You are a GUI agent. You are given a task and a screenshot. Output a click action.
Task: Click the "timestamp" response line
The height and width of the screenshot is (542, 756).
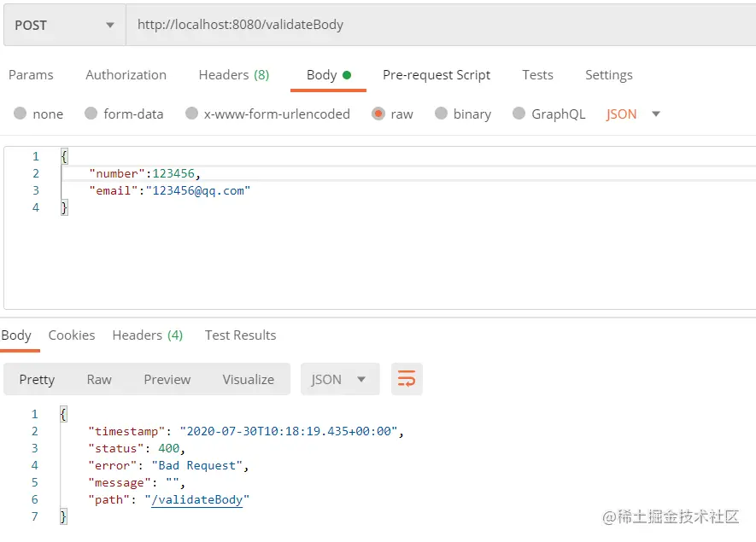pyautogui.click(x=246, y=431)
